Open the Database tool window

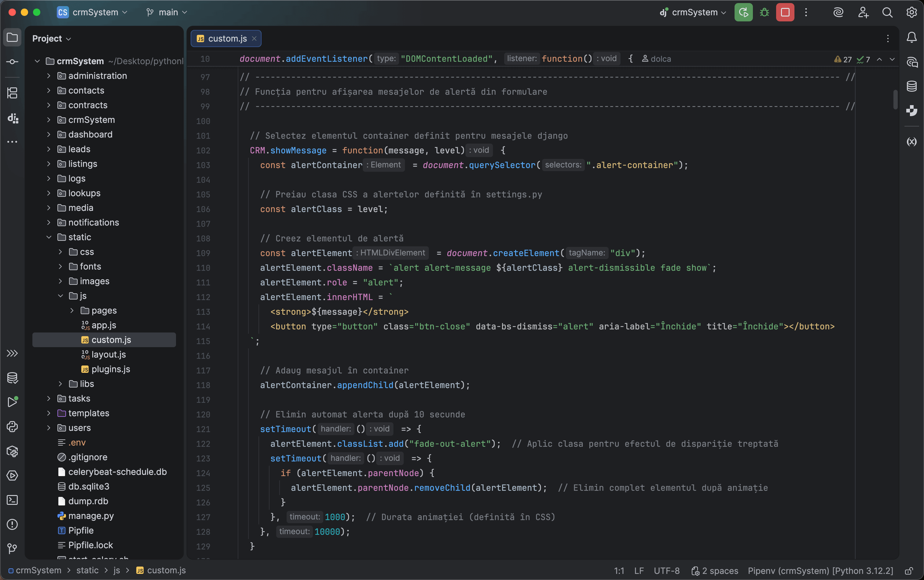tap(912, 86)
